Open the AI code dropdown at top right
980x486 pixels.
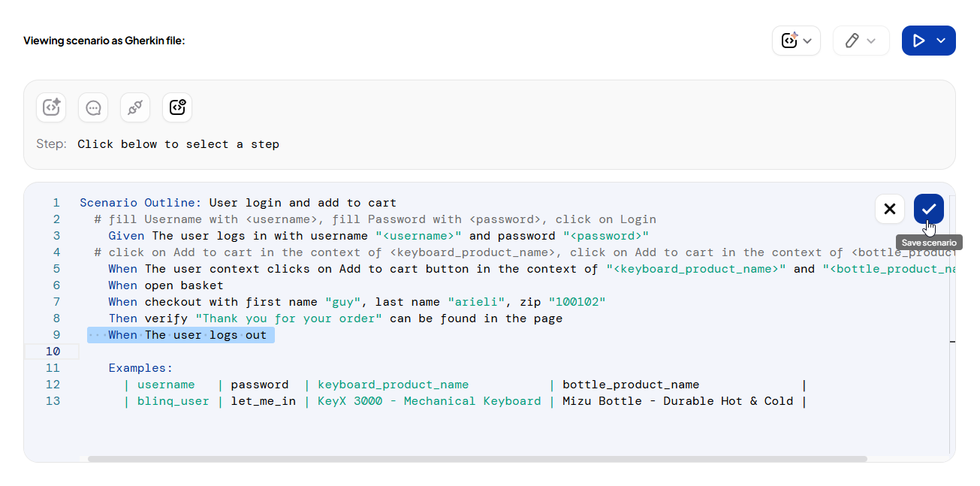tap(796, 41)
